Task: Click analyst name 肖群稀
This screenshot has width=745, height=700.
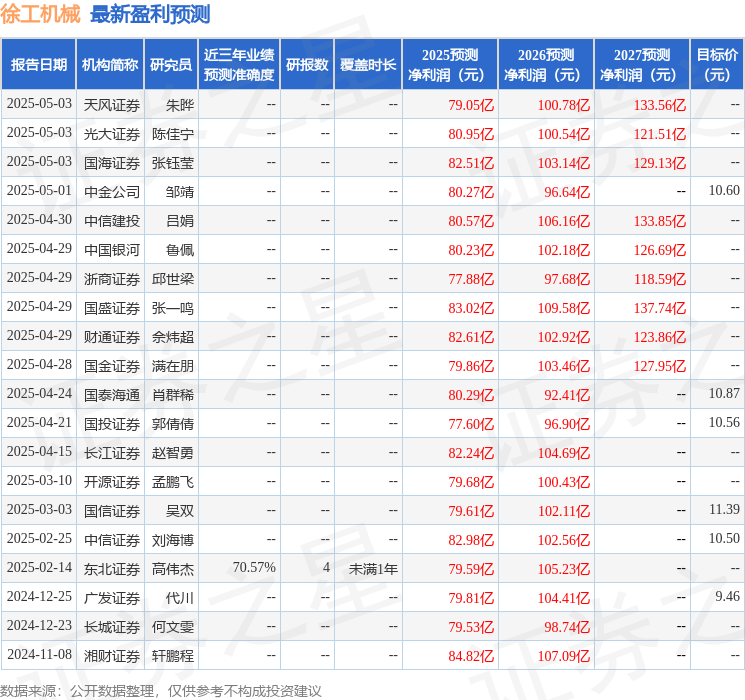Action: click(173, 395)
